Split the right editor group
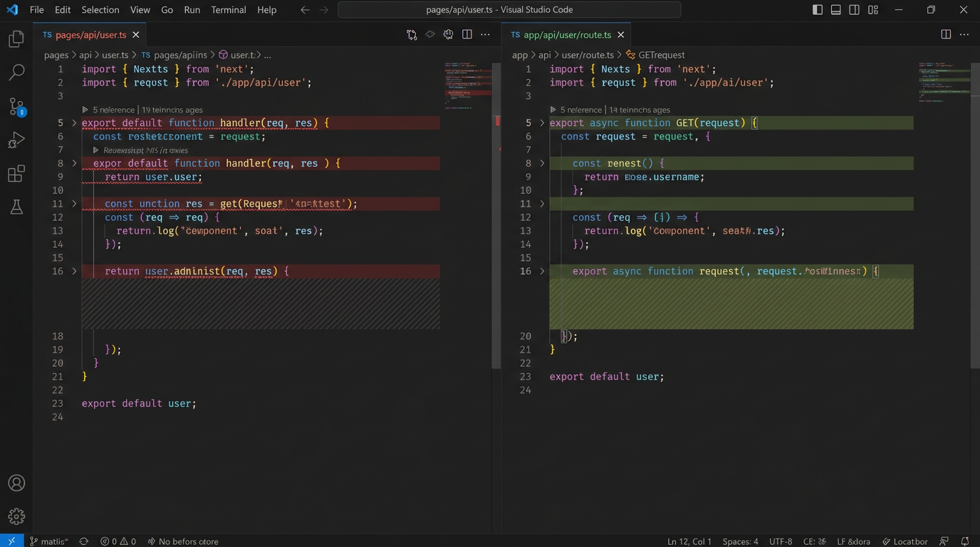The height and width of the screenshot is (547, 980). coord(946,34)
